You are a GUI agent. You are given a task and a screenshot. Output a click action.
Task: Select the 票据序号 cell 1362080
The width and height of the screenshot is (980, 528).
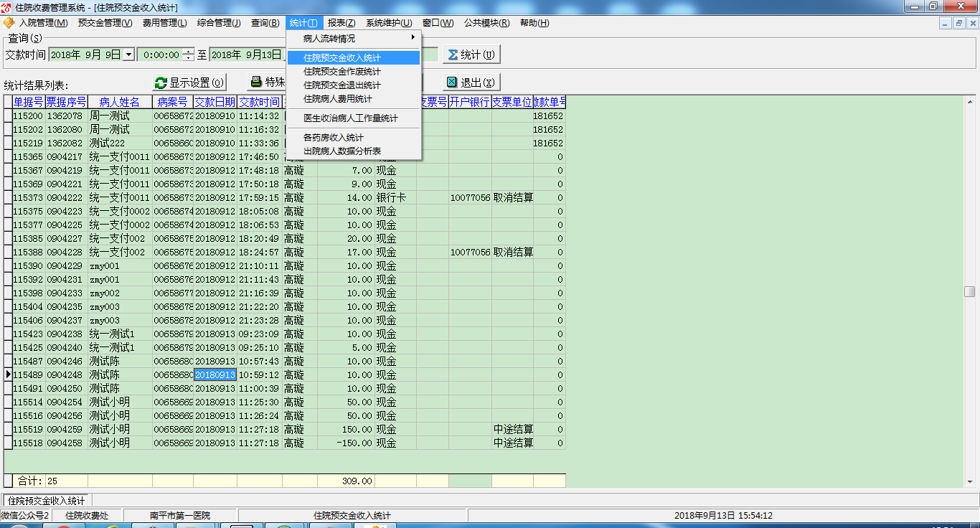point(67,129)
